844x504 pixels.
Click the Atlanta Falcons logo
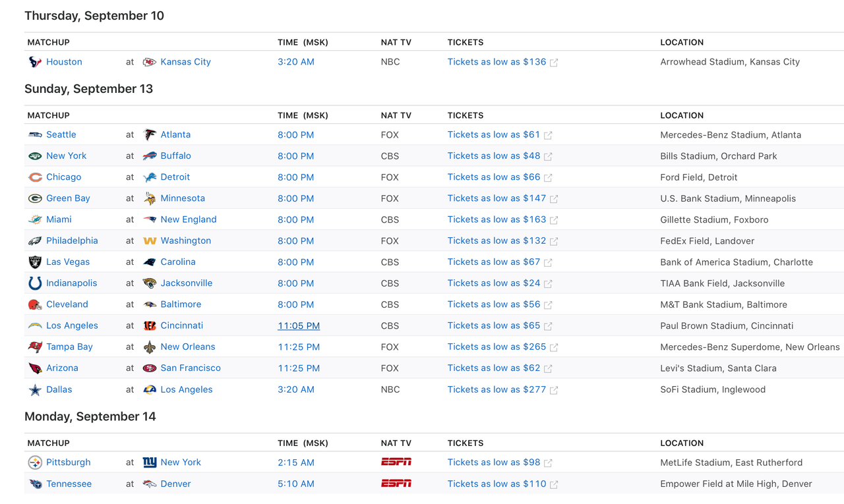pyautogui.click(x=150, y=134)
